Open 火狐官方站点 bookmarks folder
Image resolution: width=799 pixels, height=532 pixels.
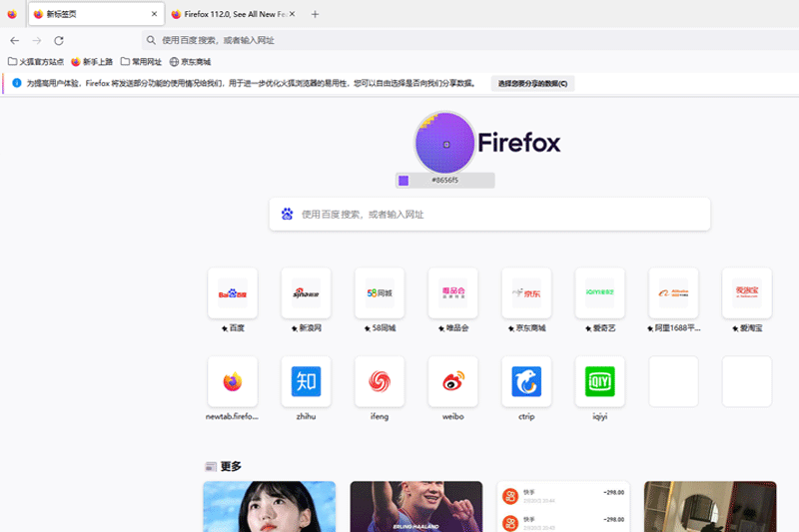tap(35, 62)
